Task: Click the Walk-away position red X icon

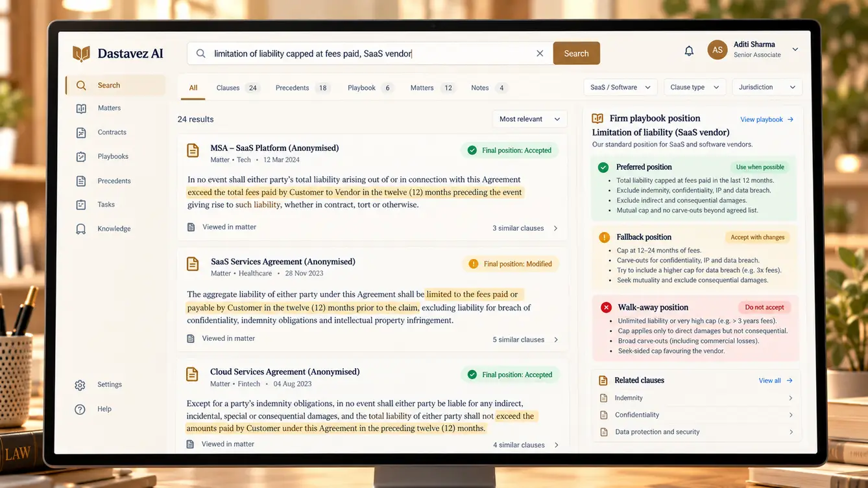Action: (606, 307)
